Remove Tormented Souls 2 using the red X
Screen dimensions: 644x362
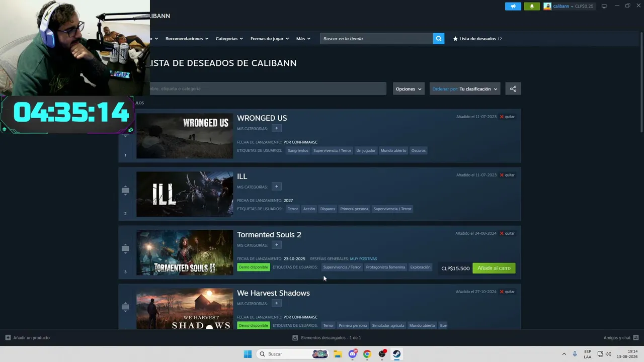507,233
